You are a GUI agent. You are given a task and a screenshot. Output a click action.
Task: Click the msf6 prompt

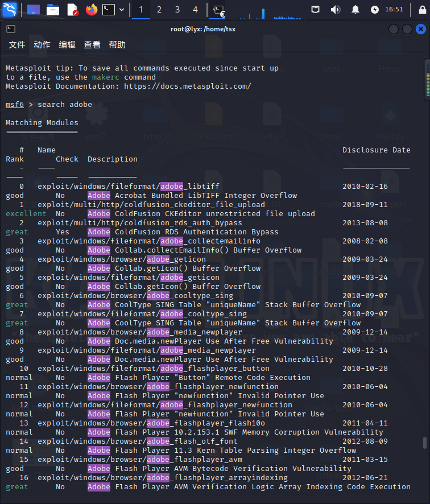15,105
